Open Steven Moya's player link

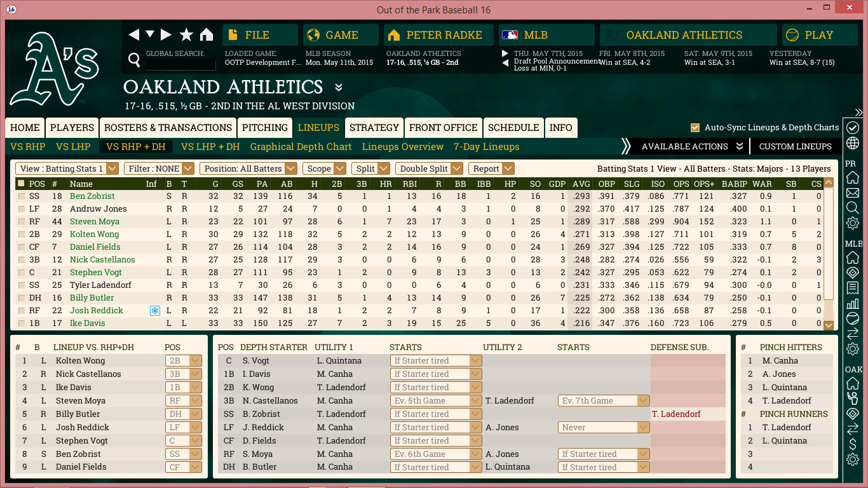pos(95,222)
